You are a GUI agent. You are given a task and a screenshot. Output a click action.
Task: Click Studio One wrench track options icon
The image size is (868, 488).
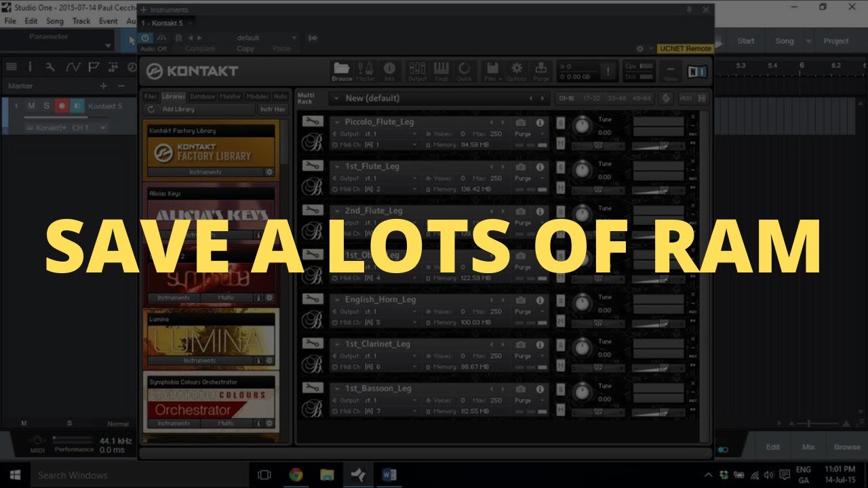click(50, 66)
